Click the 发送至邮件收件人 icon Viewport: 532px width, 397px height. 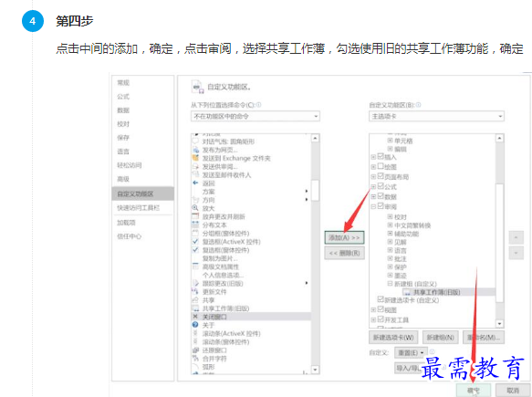click(x=195, y=174)
